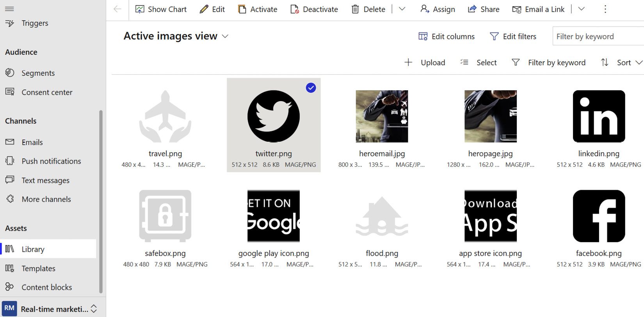Expand the chevron next to Email a Link
Image resolution: width=644 pixels, height=317 pixels.
(x=581, y=9)
